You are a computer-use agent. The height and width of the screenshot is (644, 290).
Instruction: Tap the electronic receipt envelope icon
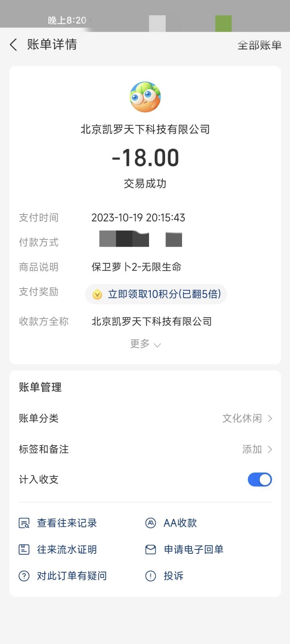coord(151,549)
